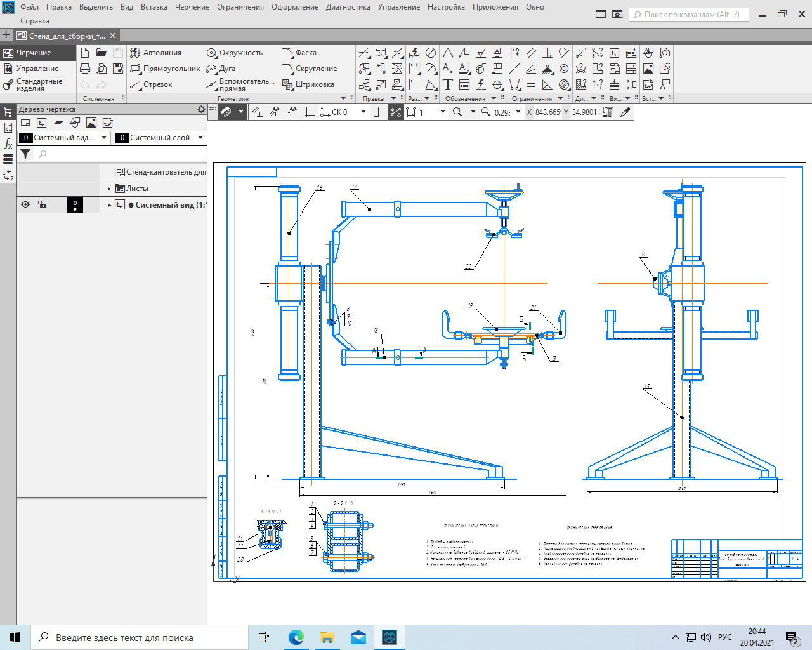Open the Оформление menu
Image resolution: width=812 pixels, height=650 pixels.
point(295,7)
